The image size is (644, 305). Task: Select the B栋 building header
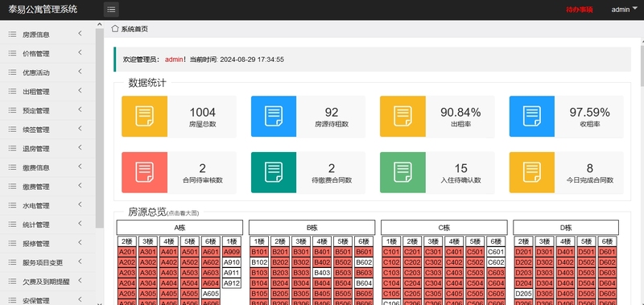click(x=312, y=228)
